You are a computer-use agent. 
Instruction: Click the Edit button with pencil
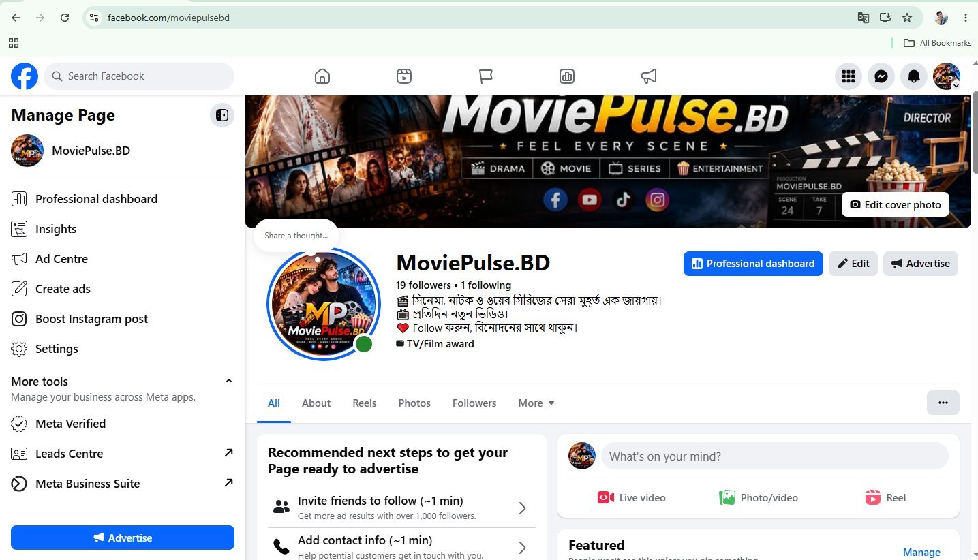pos(853,264)
